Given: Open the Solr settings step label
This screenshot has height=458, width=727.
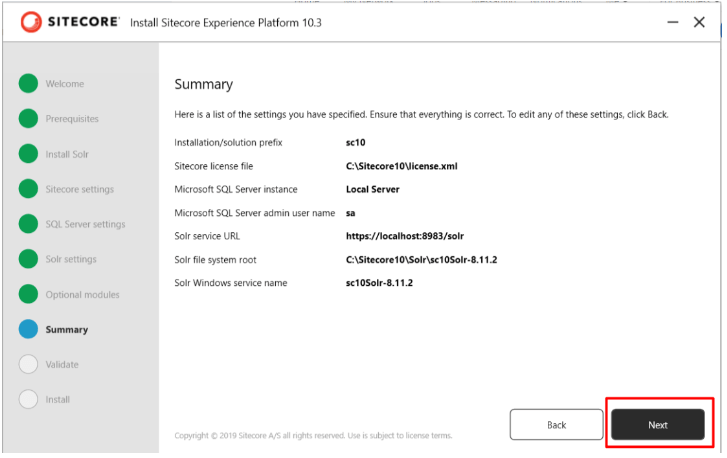Looking at the screenshot, I should click(71, 259).
